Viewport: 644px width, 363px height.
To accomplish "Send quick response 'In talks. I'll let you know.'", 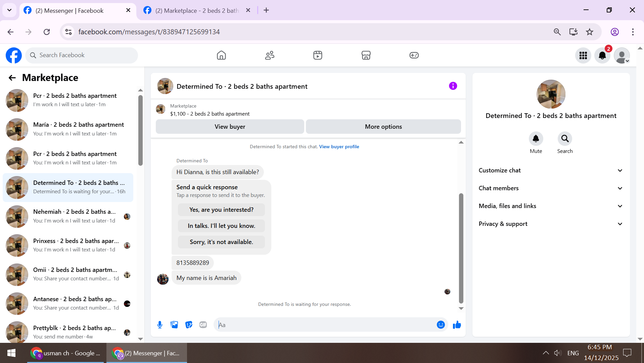I will [221, 226].
